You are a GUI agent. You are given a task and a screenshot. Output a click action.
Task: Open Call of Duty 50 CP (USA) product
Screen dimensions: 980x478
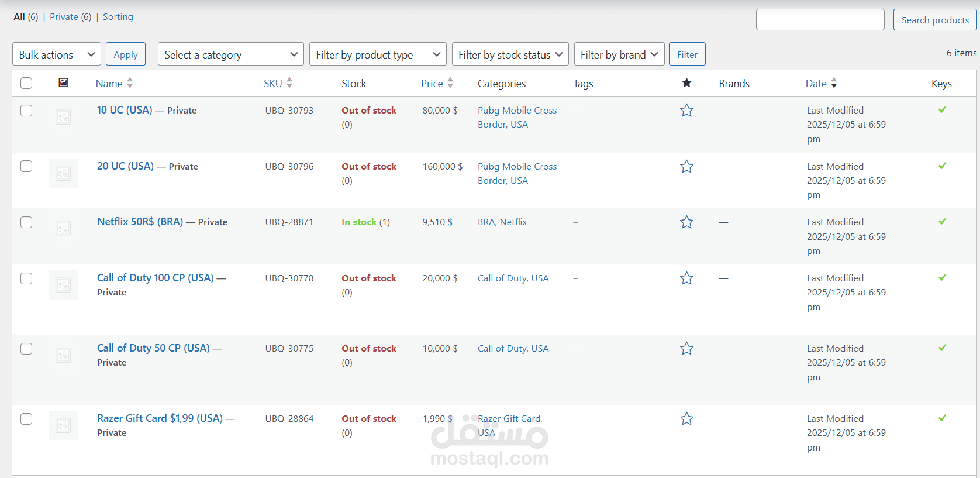153,348
